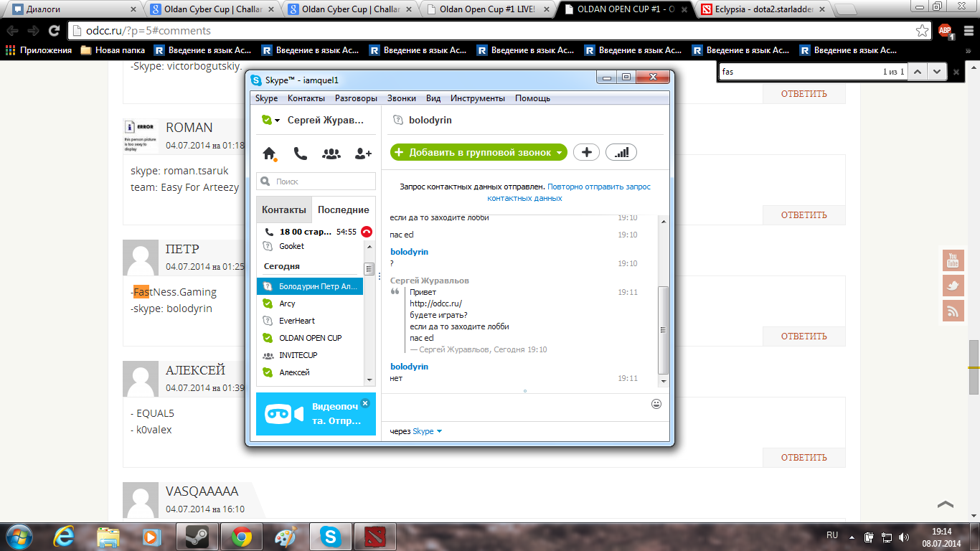Open the Skype call phones dial icon
Viewport: 980px width, 551px height.
tap(300, 154)
